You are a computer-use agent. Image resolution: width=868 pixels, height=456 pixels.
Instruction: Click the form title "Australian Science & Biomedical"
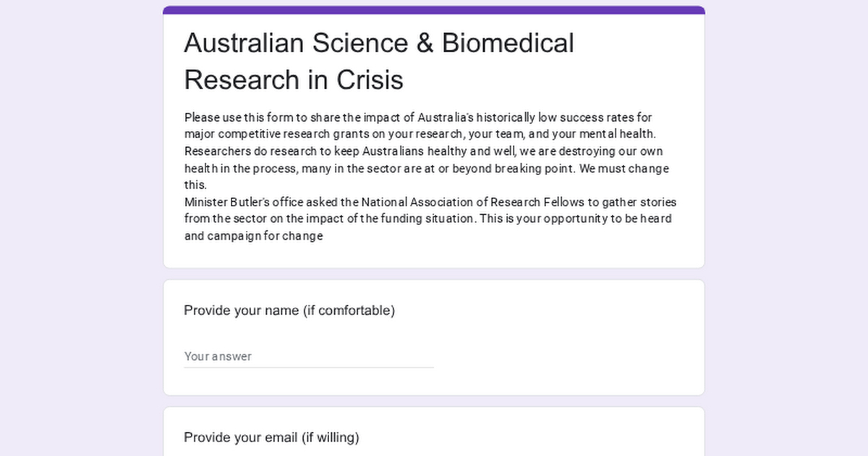pos(378,43)
